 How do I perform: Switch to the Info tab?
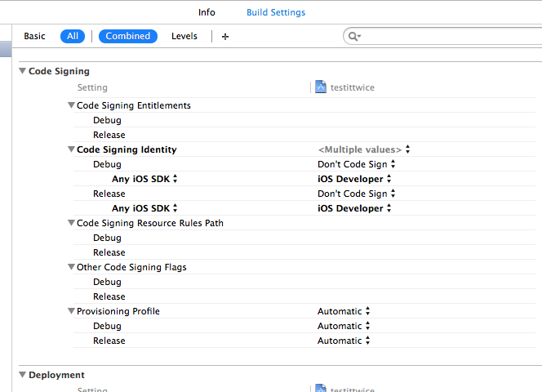click(x=207, y=12)
